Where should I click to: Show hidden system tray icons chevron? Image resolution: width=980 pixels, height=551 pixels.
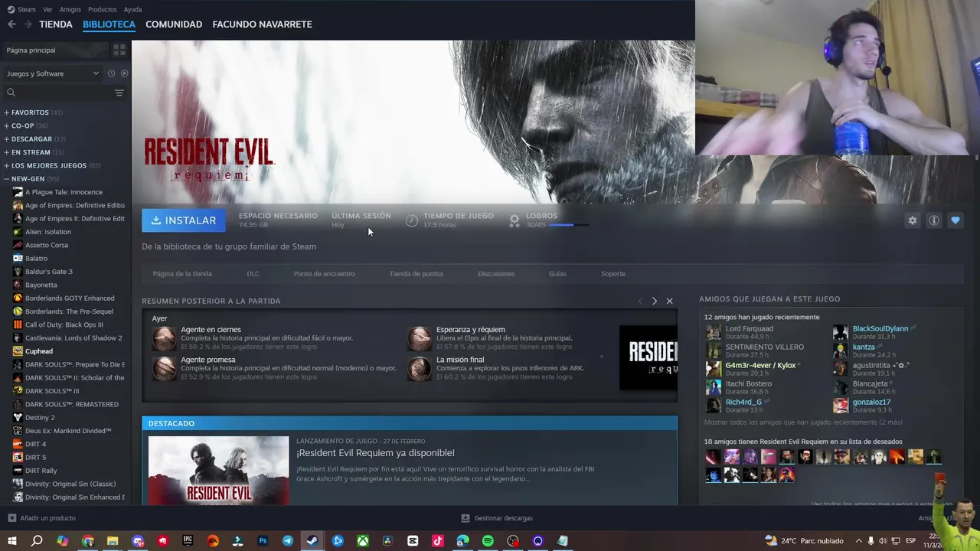click(x=858, y=541)
